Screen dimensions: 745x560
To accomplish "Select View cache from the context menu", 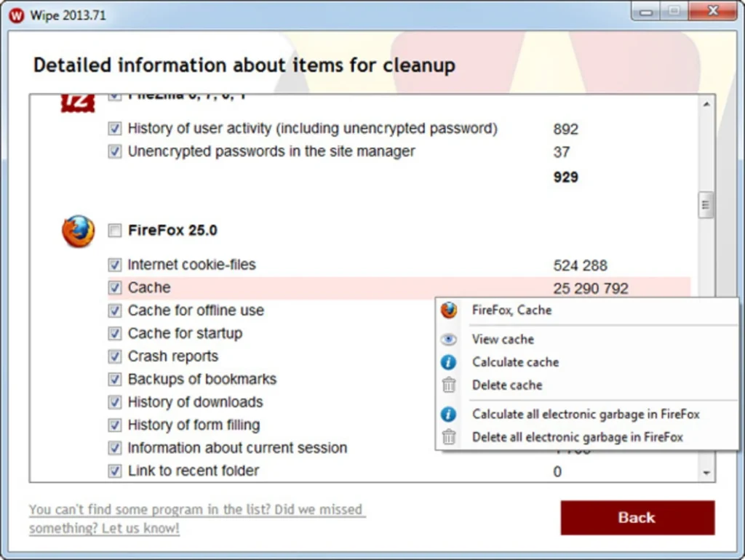I will [x=503, y=339].
